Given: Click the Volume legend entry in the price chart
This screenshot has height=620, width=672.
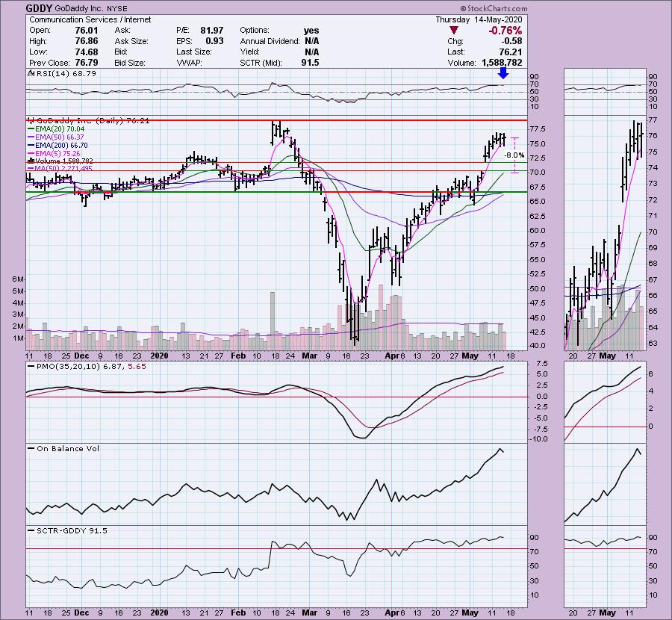Looking at the screenshot, I should [x=60, y=161].
